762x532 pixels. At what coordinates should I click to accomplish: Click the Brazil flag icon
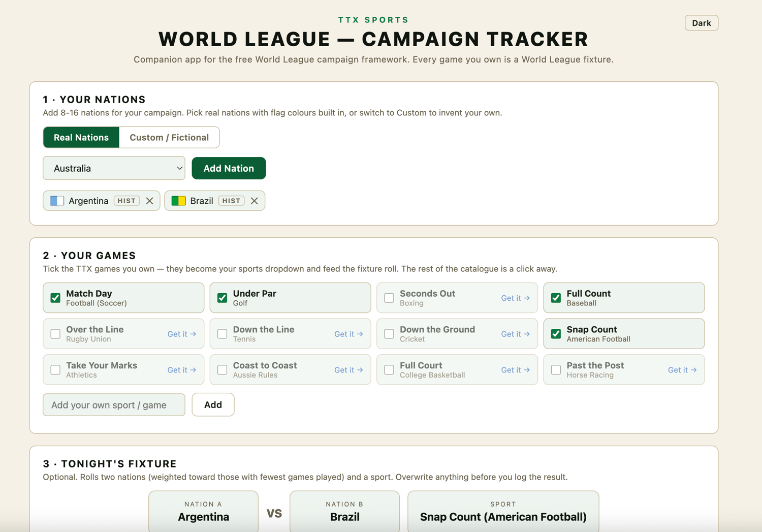click(x=178, y=201)
